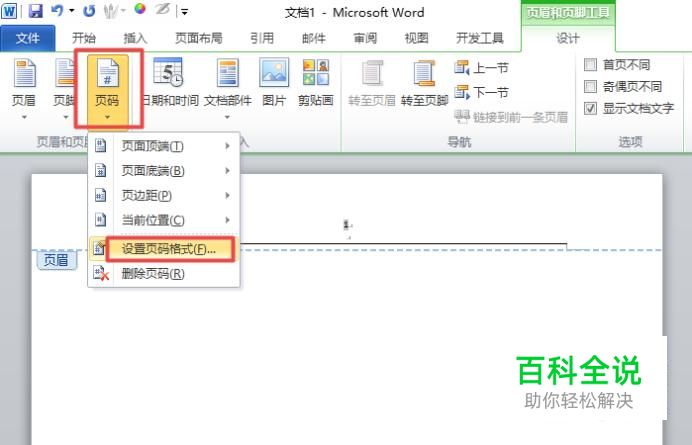Open 页边距(P) submenu
This screenshot has width=692, height=445.
(x=164, y=195)
